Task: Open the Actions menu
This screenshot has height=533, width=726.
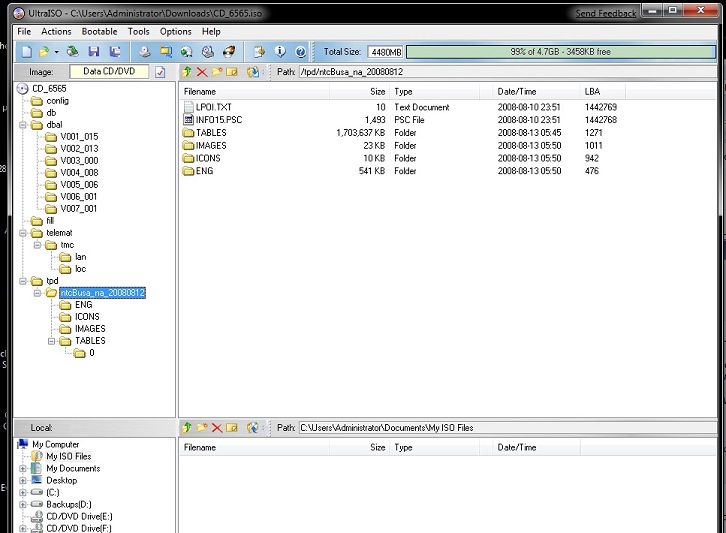Action: pyautogui.click(x=56, y=31)
